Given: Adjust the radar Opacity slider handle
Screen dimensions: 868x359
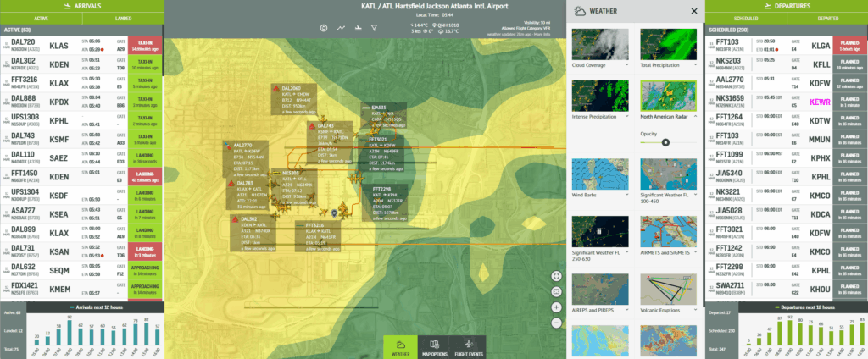Looking at the screenshot, I should click(665, 142).
